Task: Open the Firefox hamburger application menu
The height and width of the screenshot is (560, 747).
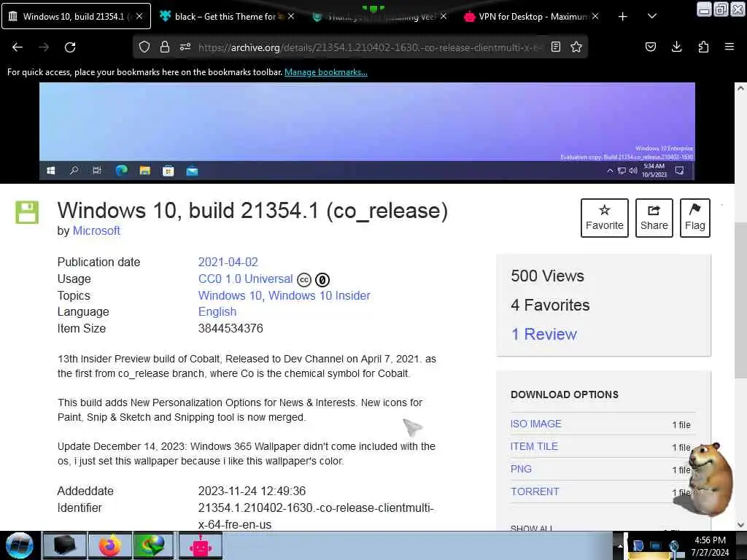Action: click(729, 47)
